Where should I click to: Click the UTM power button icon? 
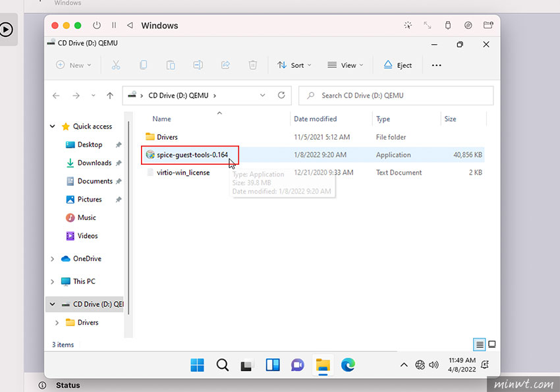click(96, 25)
